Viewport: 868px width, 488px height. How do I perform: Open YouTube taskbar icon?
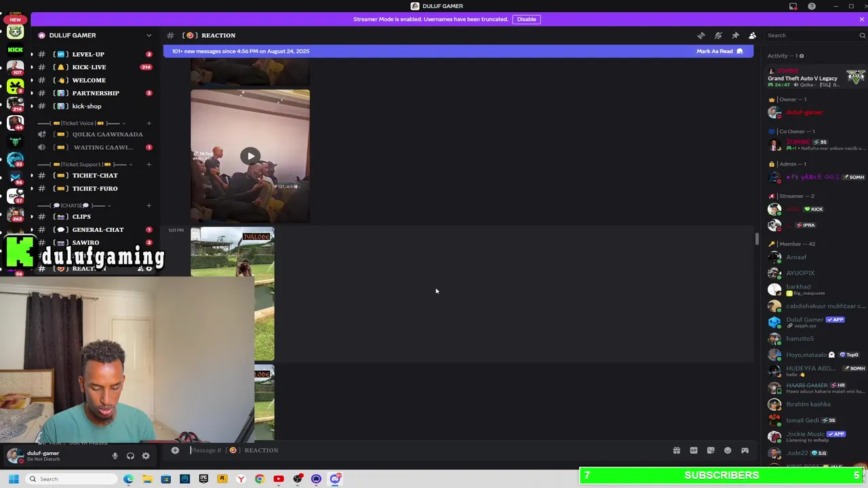(x=278, y=479)
